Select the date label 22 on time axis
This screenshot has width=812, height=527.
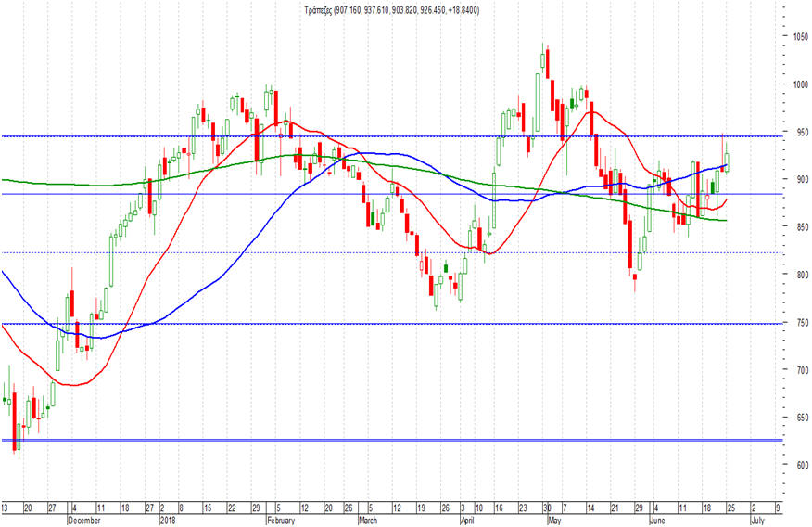(232, 508)
